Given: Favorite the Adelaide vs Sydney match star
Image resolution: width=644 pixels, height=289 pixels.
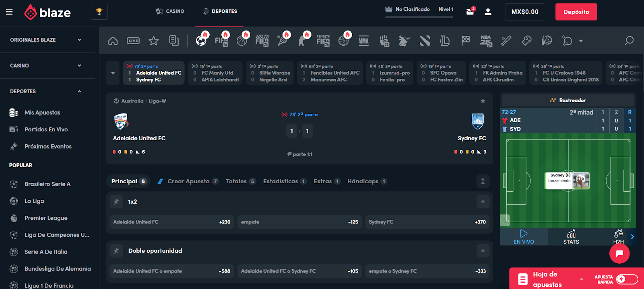Looking at the screenshot, I should click(483, 101).
